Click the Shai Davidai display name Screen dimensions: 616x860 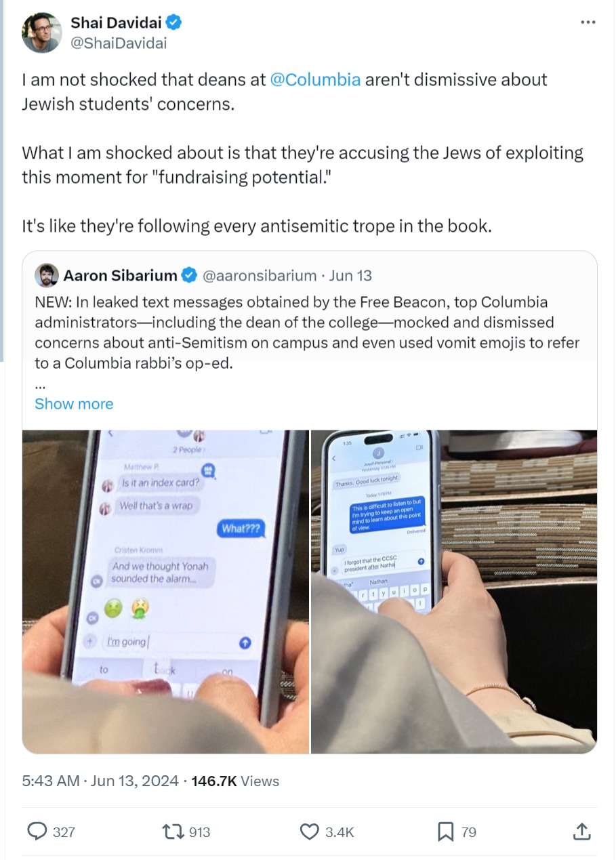[x=117, y=23]
